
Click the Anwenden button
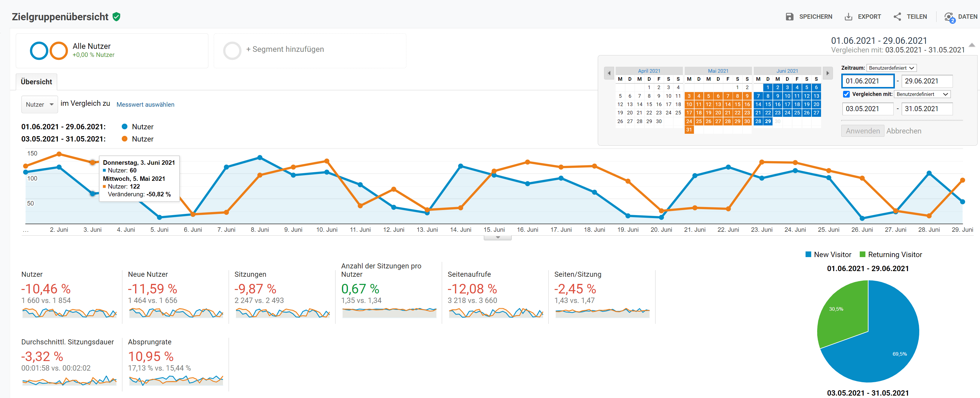pos(862,131)
